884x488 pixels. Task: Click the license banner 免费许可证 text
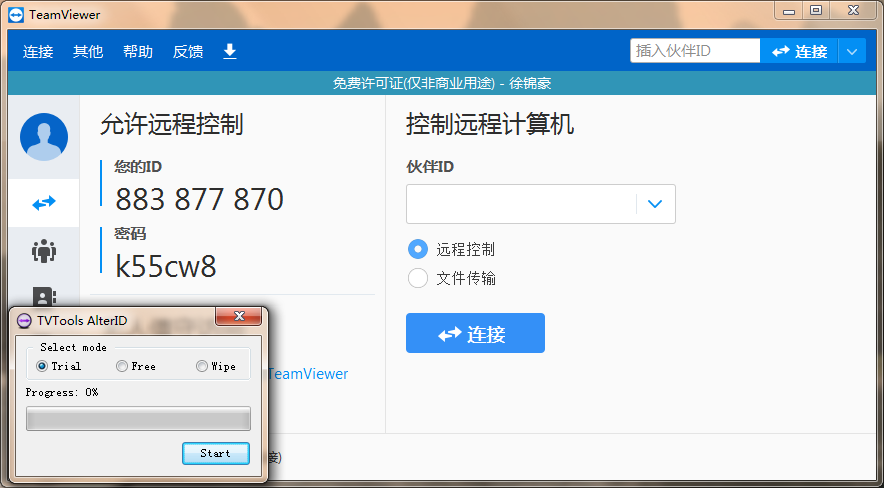[442, 83]
